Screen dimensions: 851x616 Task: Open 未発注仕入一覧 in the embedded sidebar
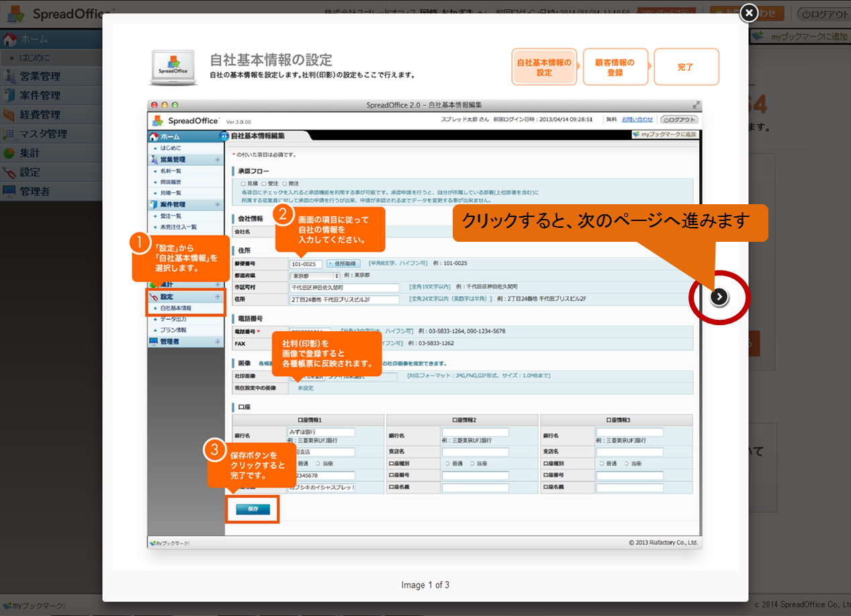tap(177, 227)
